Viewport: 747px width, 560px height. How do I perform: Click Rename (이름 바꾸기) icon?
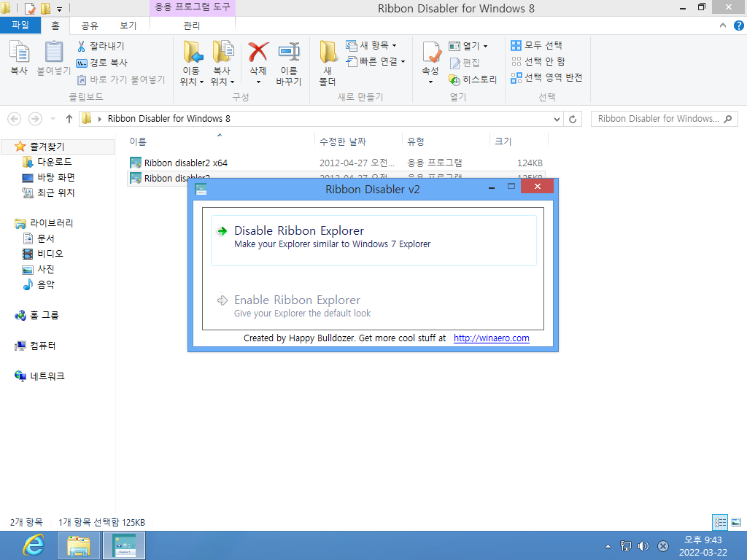[289, 63]
